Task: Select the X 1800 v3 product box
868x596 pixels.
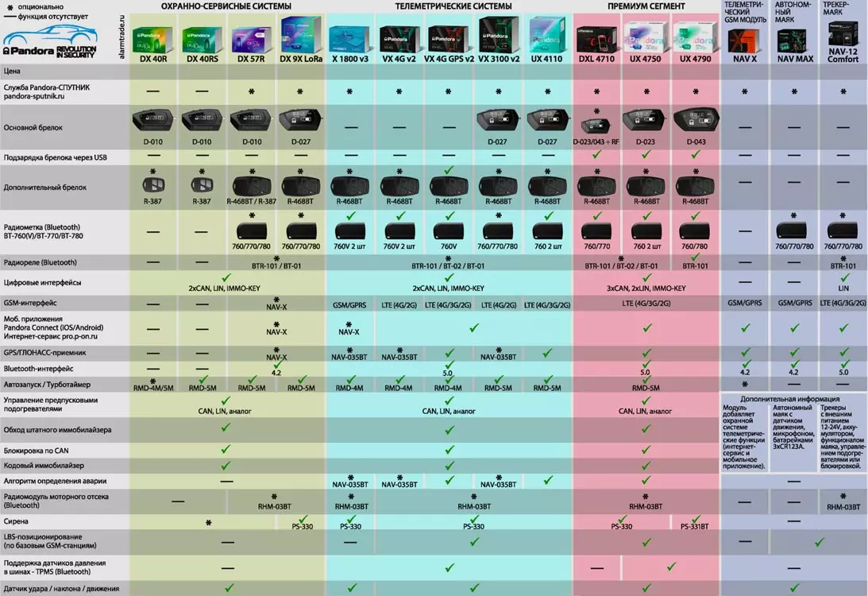Action: [x=349, y=39]
